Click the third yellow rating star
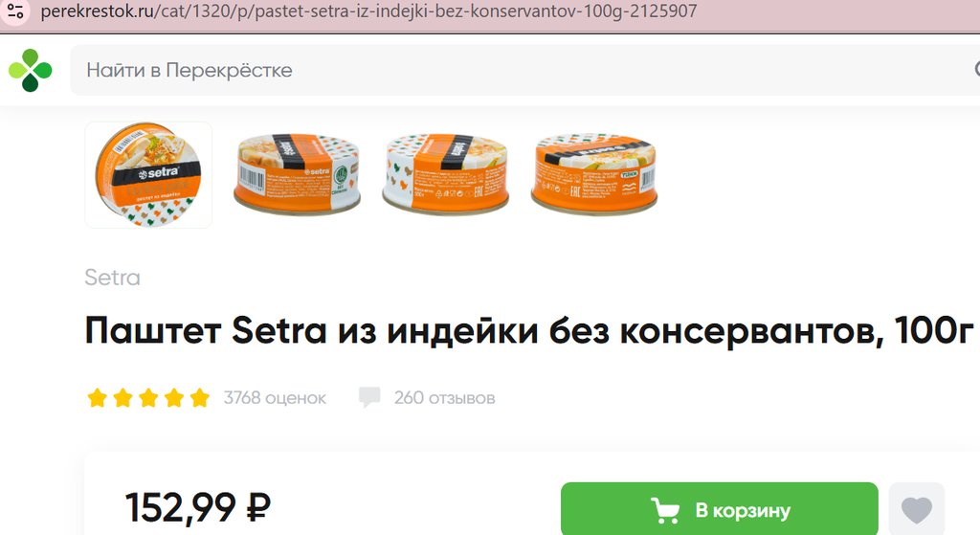Viewport: 980px width, 535px height. point(148,397)
